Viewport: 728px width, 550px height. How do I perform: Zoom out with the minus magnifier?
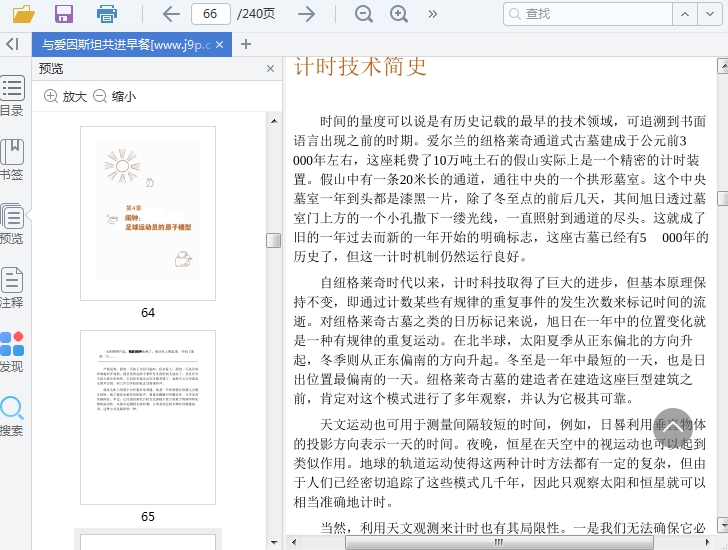pyautogui.click(x=364, y=14)
